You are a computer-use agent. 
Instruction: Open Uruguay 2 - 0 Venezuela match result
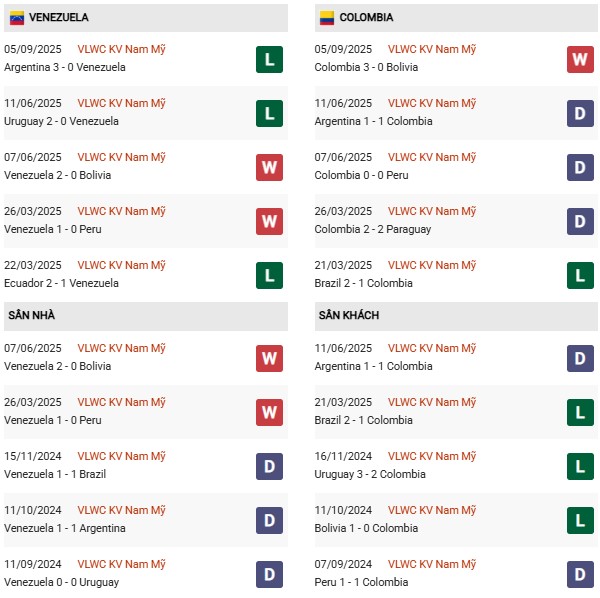point(61,121)
